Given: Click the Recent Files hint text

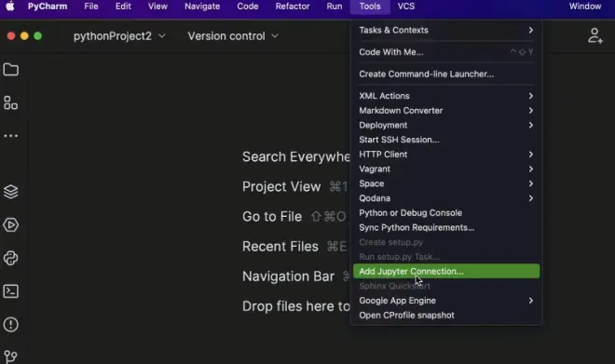Looking at the screenshot, I should point(280,247).
